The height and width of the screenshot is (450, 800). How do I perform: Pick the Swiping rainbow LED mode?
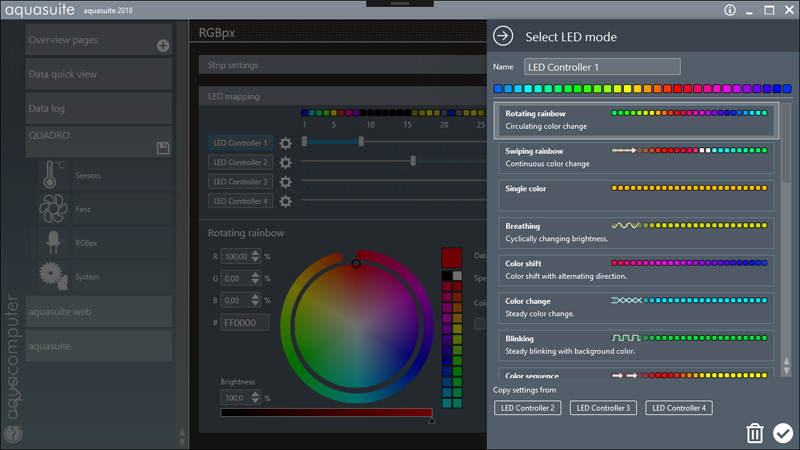click(x=635, y=157)
